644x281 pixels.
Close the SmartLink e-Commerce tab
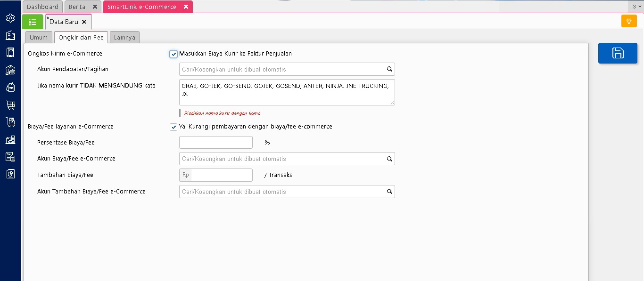(x=186, y=7)
